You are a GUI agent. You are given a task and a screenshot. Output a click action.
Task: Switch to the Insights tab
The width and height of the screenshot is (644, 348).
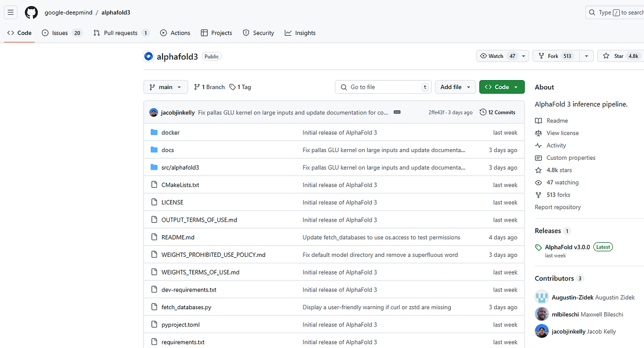click(x=300, y=33)
